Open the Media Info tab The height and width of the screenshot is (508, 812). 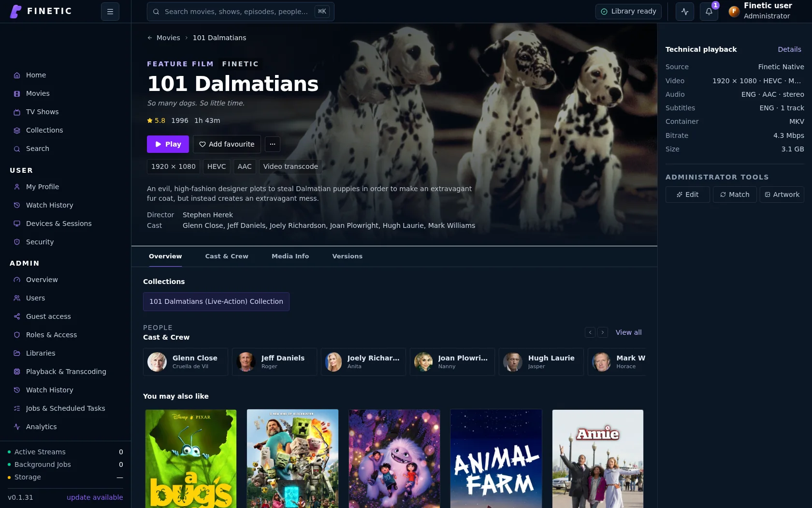point(290,256)
